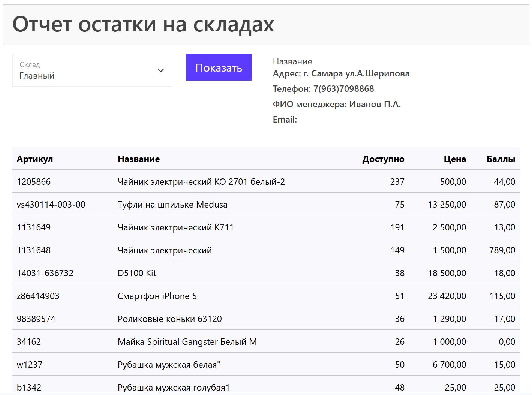The height and width of the screenshot is (395, 532).
Task: Select the Роликовые коньки 63120 row
Action: [x=169, y=319]
